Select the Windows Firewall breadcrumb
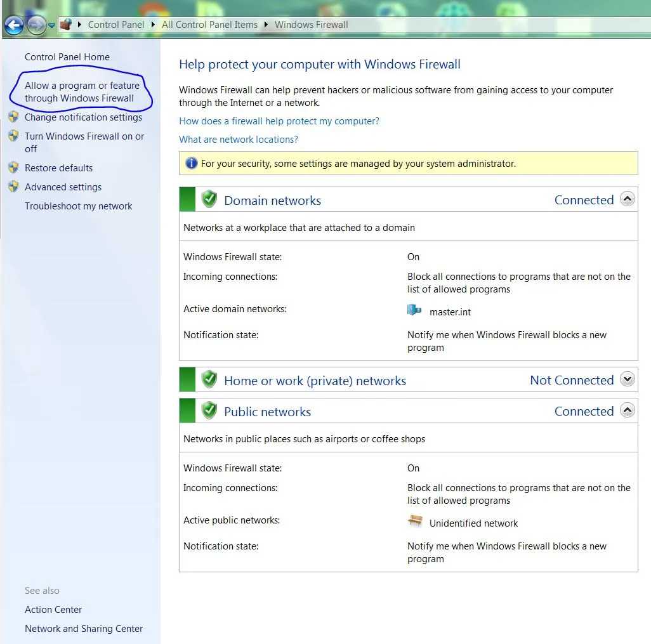 (312, 25)
